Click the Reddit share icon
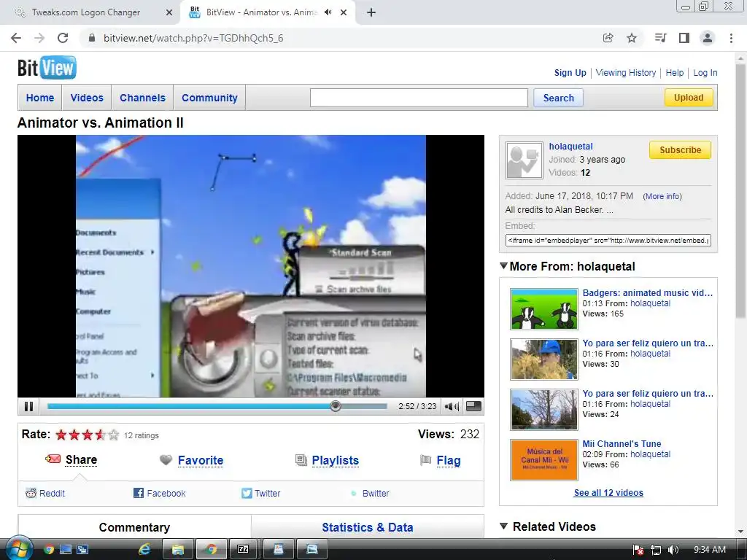 pos(31,493)
